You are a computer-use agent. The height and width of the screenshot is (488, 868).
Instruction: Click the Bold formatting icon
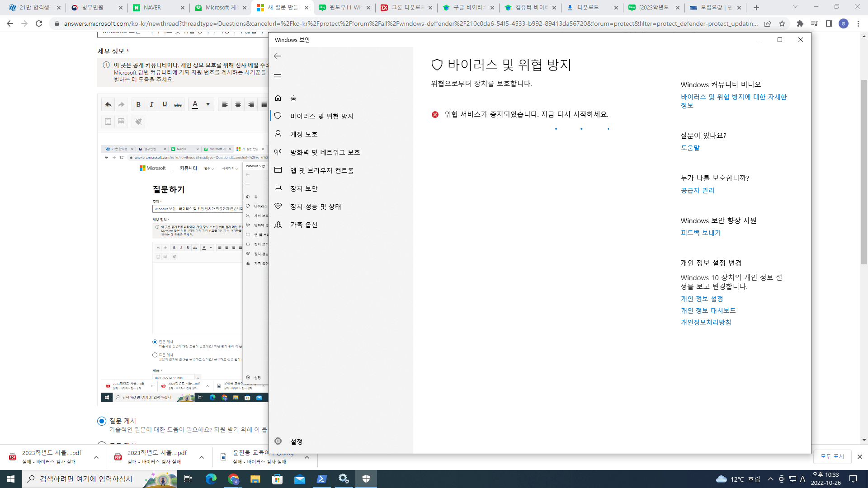[x=138, y=104]
